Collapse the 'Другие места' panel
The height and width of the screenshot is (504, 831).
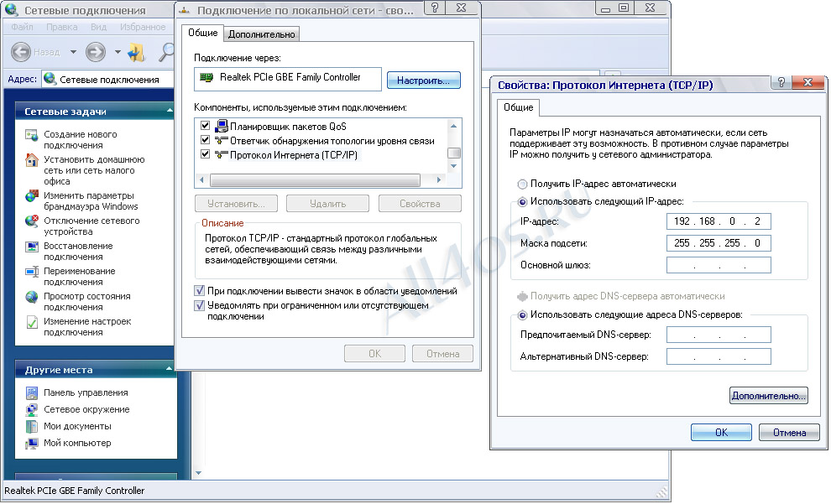pos(169,368)
